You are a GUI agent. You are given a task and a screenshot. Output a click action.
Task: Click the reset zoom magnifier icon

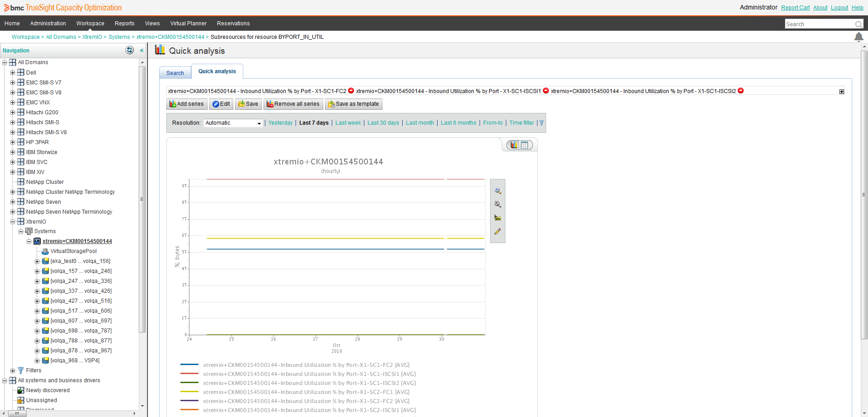[x=498, y=204]
